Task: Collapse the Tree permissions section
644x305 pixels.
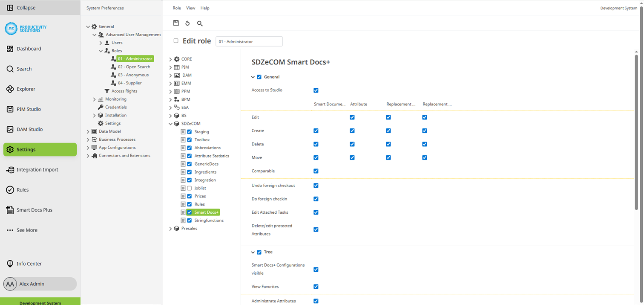Action: (x=253, y=252)
